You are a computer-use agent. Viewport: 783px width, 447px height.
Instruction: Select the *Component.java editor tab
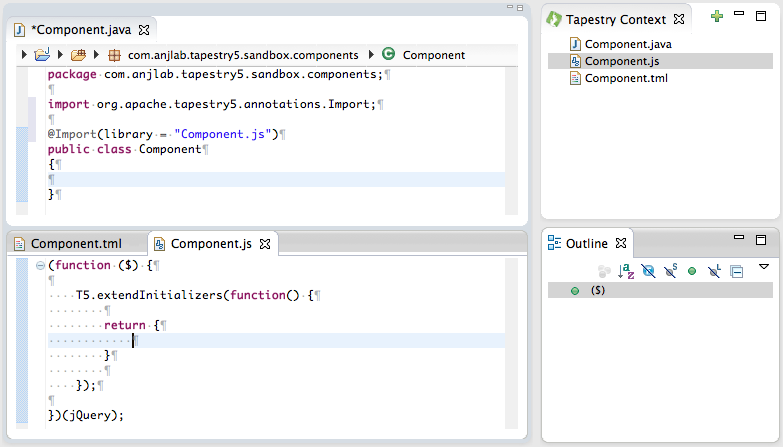click(x=81, y=30)
